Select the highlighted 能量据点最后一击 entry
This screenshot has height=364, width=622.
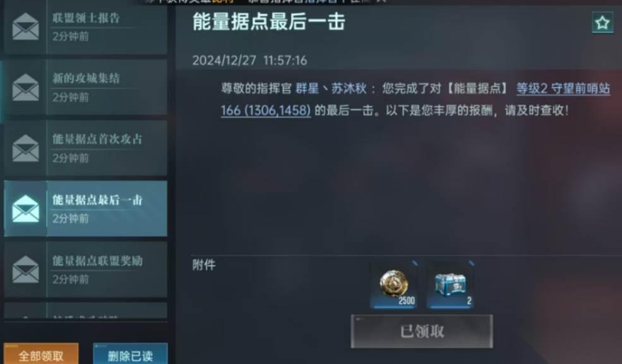[85, 209]
